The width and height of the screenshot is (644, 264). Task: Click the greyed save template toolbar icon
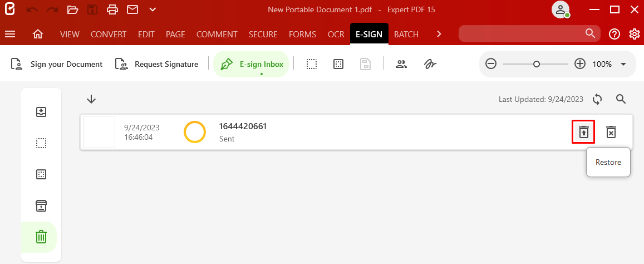click(365, 64)
